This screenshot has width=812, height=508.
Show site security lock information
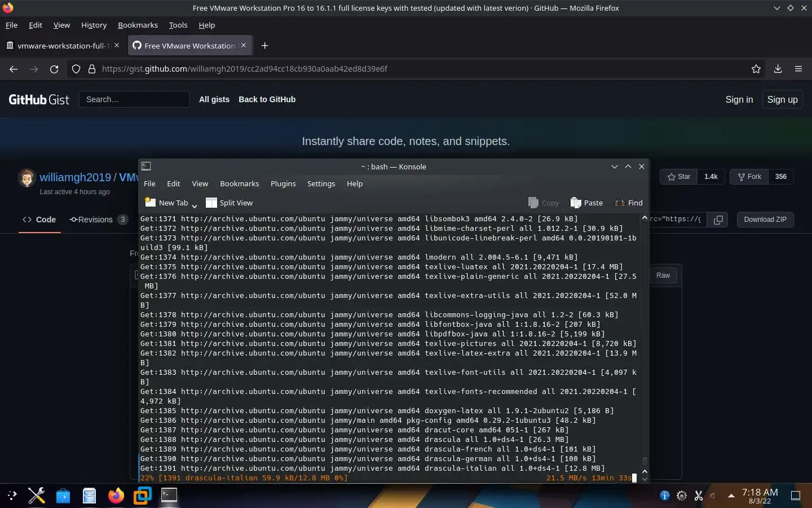click(x=92, y=69)
